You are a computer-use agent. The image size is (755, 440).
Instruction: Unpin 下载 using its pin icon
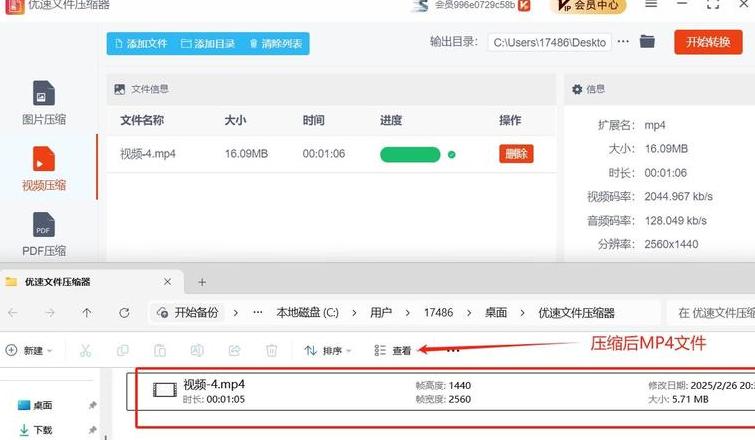[92, 429]
